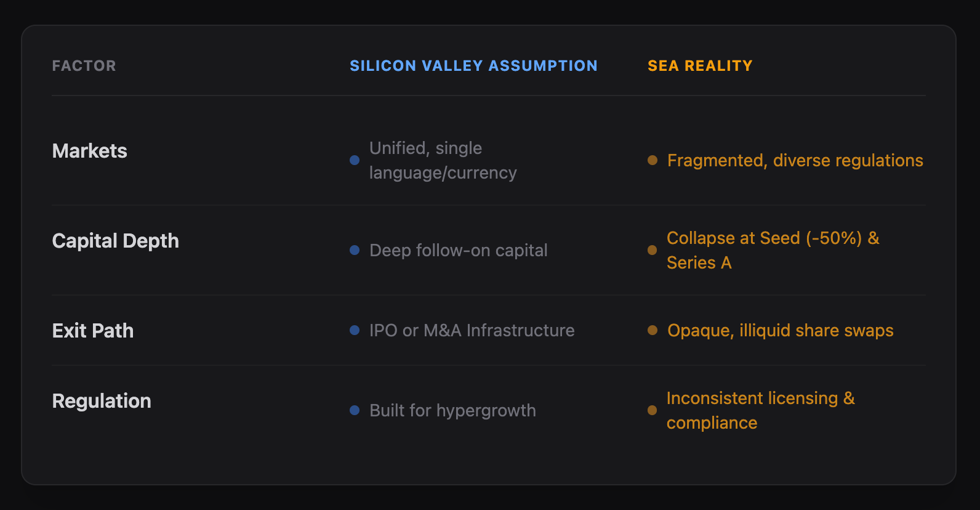Viewport: 980px width, 510px height.
Task: Click the Exit Path row label
Action: (93, 331)
